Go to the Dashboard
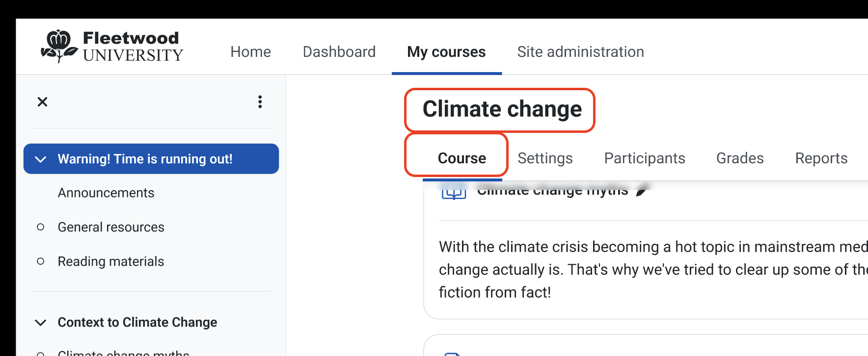Image resolution: width=868 pixels, height=356 pixels. pos(339,52)
